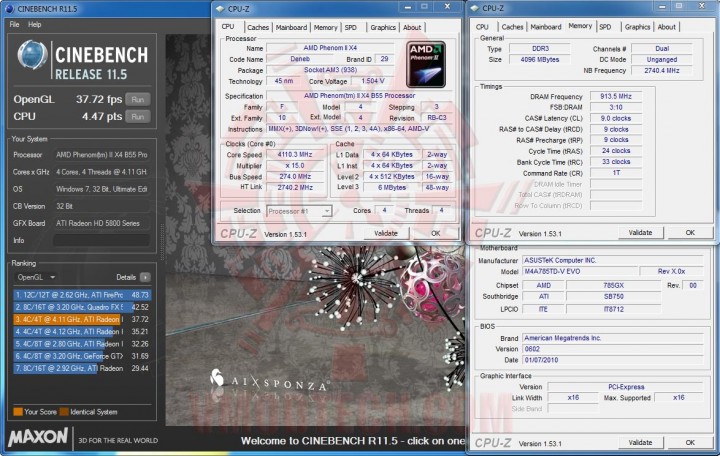
Task: Select ranking row 12C/12T @ 2.62 GHz
Action: coord(82,295)
